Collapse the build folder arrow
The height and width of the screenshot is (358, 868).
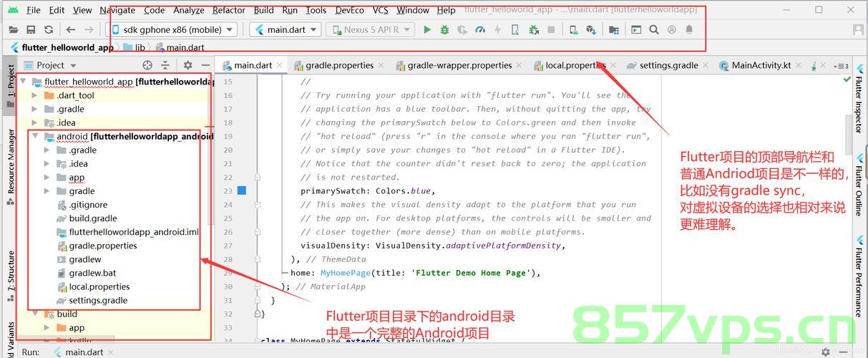pos(34,314)
